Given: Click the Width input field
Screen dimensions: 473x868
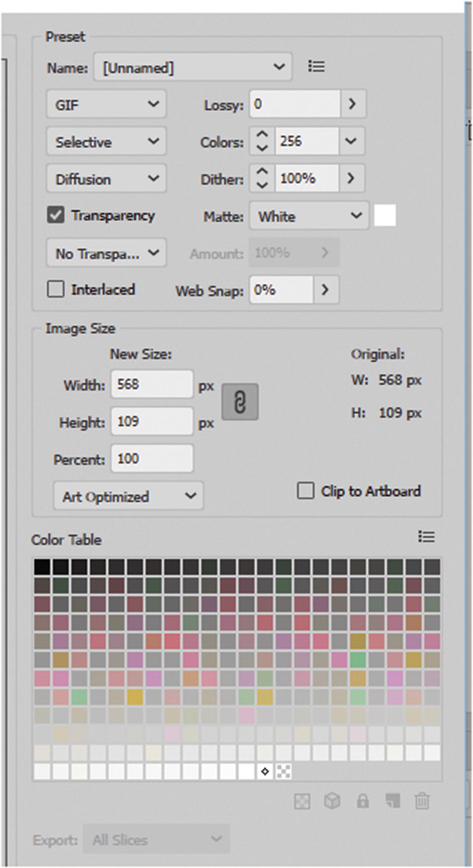Looking at the screenshot, I should tap(152, 384).
